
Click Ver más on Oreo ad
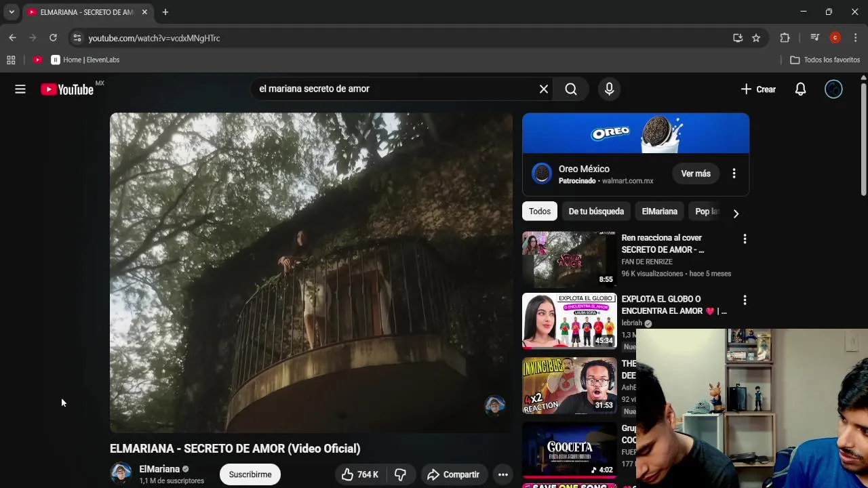[696, 174]
